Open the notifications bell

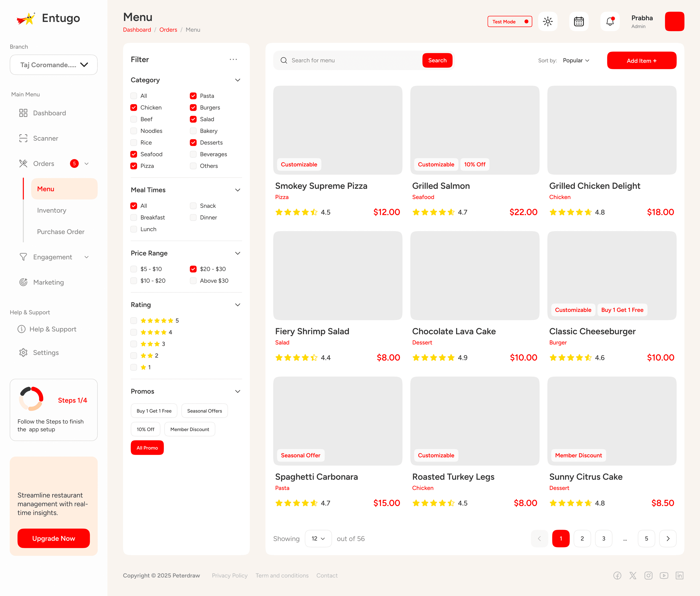pos(610,22)
